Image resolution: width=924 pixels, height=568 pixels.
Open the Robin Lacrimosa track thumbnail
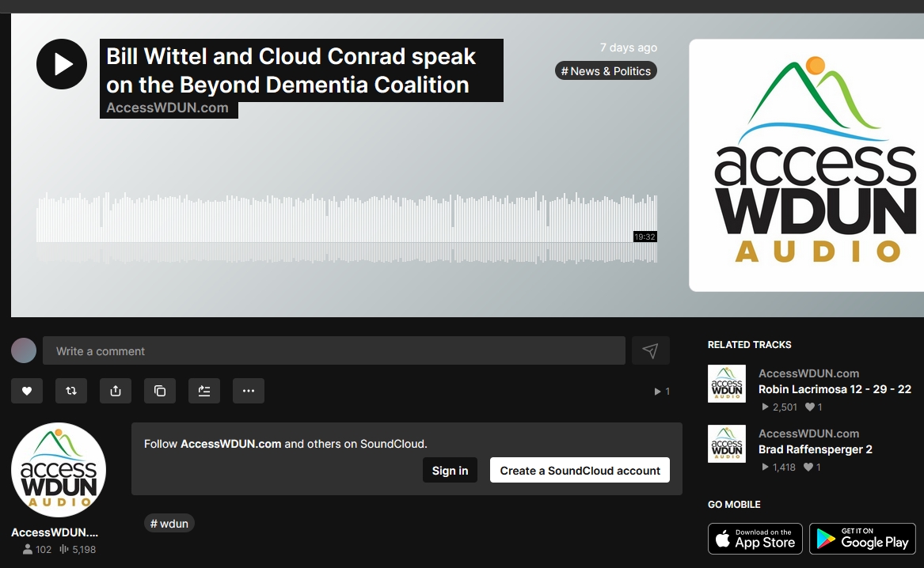727,384
